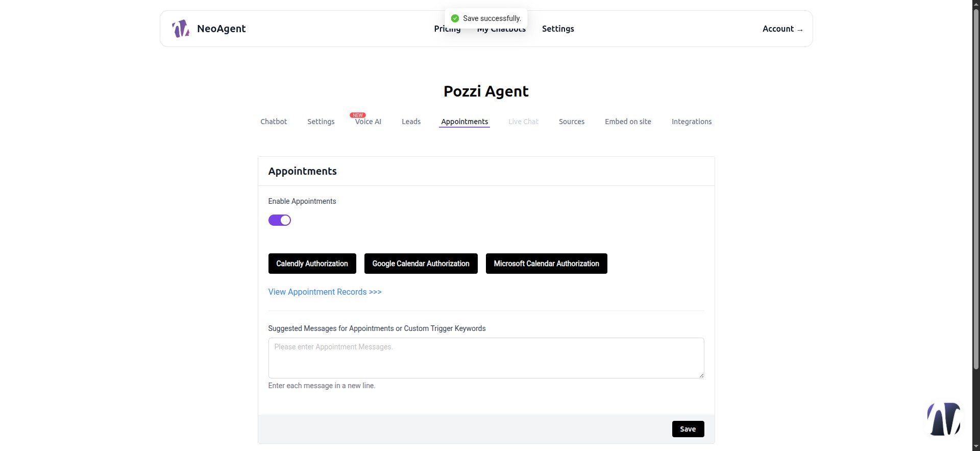Image resolution: width=980 pixels, height=451 pixels.
Task: Click the textarea resize handle
Action: click(701, 375)
